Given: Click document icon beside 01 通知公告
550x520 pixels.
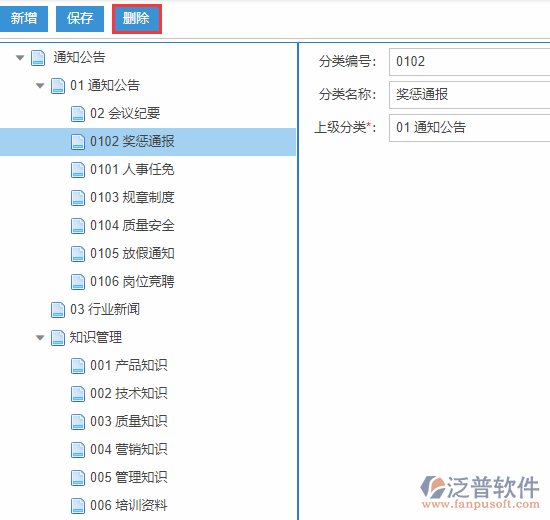Looking at the screenshot, I should [58, 86].
